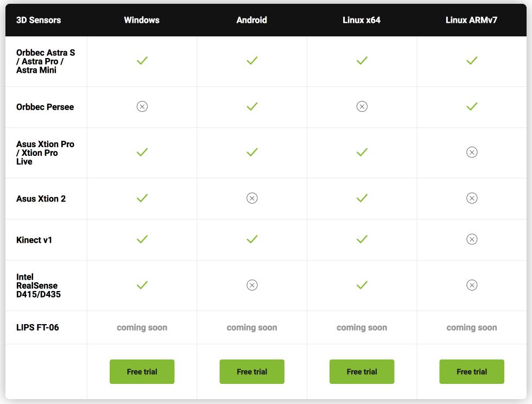Select the Android column header

point(252,20)
